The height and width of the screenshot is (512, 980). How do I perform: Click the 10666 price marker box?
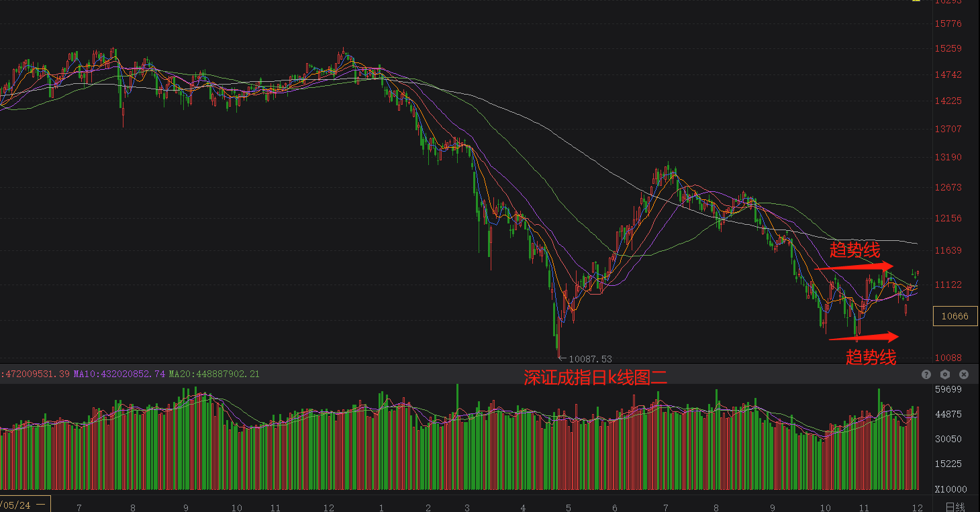pos(955,316)
